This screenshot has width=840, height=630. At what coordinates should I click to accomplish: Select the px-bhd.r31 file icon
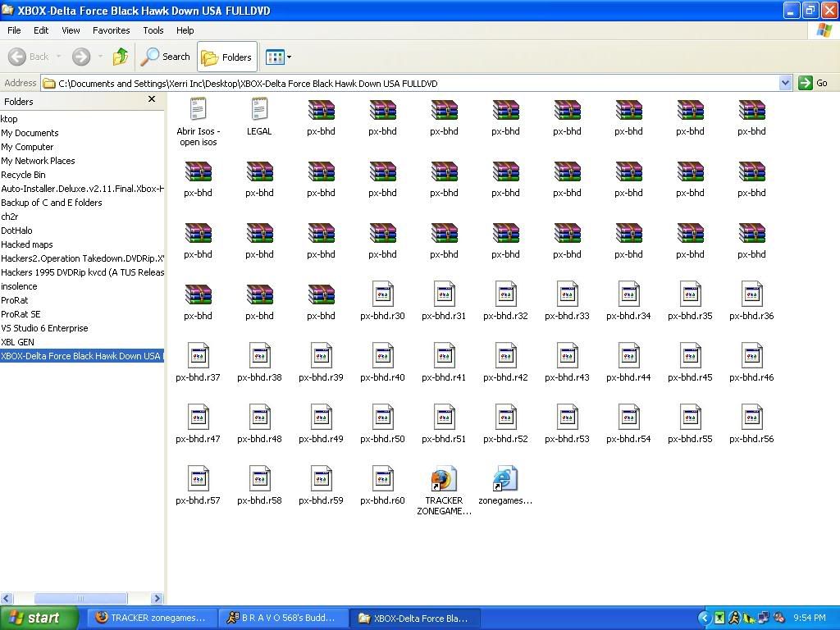444,294
